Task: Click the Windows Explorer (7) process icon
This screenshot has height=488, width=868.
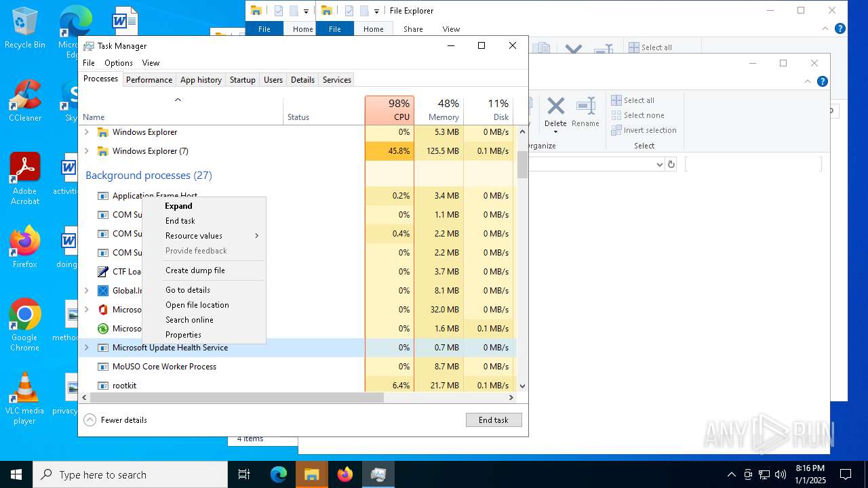Action: click(103, 151)
